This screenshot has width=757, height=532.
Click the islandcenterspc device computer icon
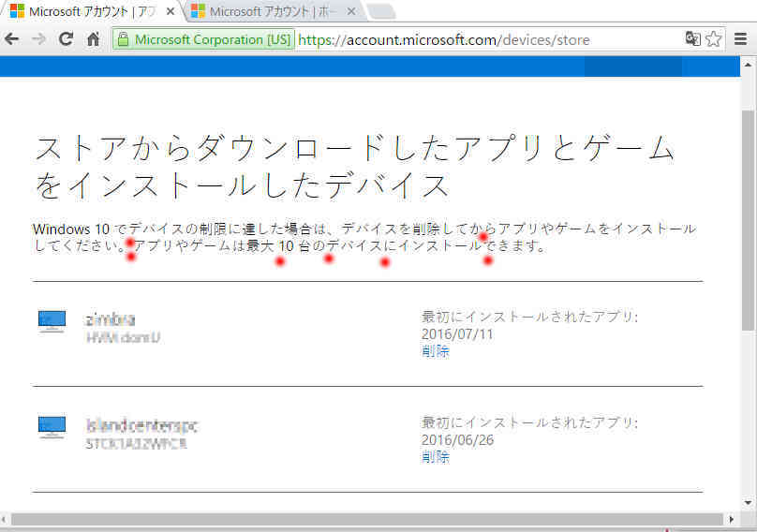52,427
